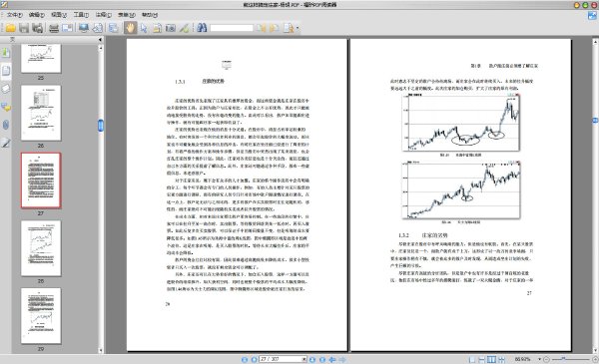Image resolution: width=599 pixels, height=364 pixels.
Task: Click the monitor full-screen toolbar icon
Action: [84, 28]
